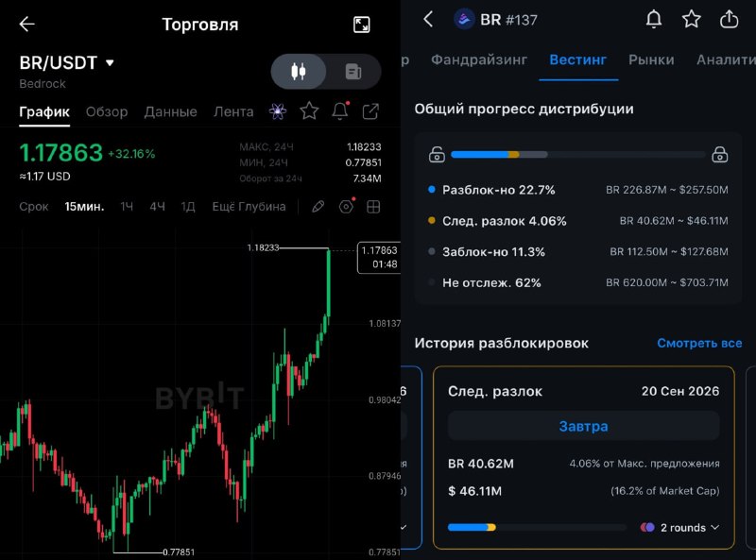Share the BR token page
Viewport: 756px width, 560px height.
tap(729, 19)
